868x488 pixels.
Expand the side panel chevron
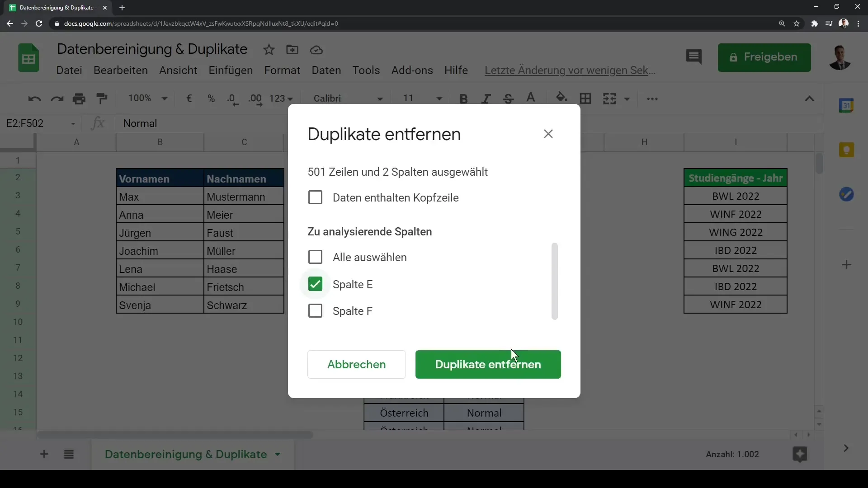(x=846, y=448)
